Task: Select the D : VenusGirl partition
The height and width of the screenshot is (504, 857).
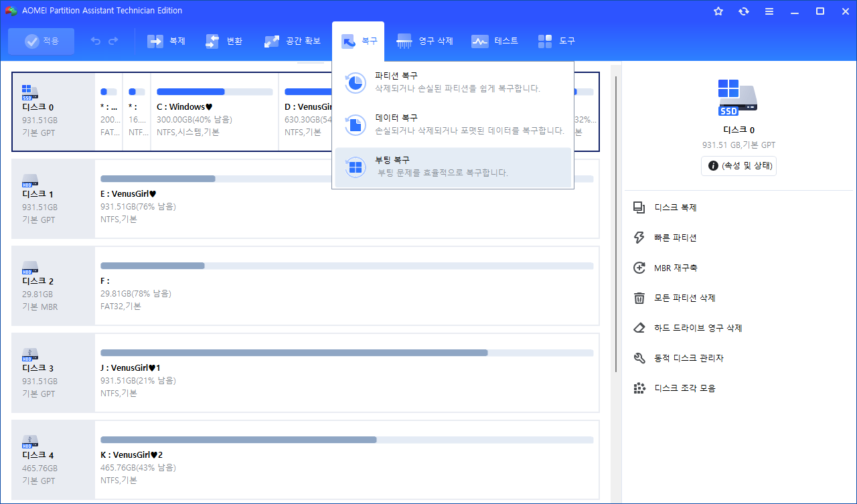Action: [x=305, y=112]
